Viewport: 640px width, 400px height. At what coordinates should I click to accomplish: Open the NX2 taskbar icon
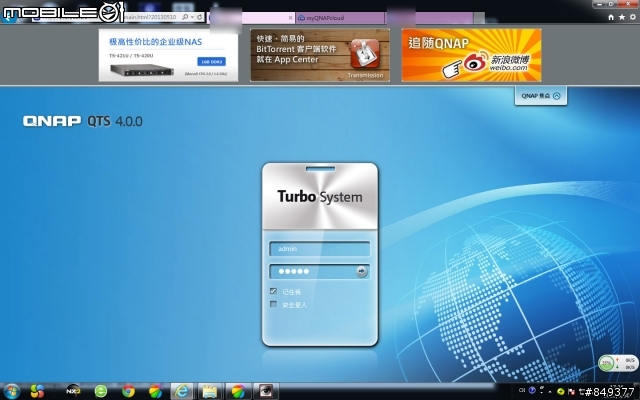pos(73,391)
